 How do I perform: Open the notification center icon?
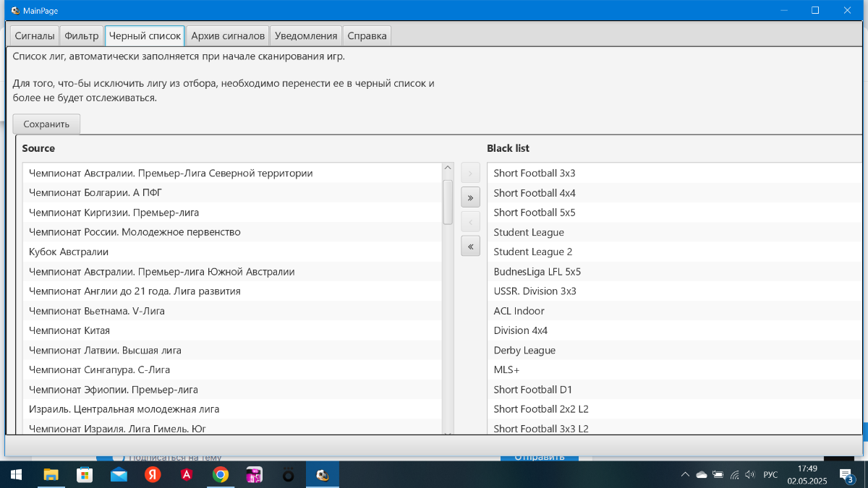846,475
